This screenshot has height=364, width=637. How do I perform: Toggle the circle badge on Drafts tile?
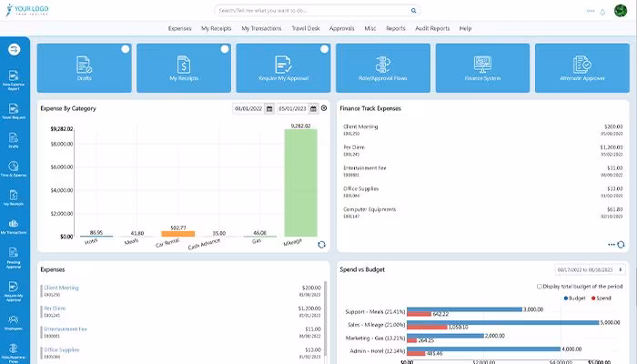pyautogui.click(x=126, y=49)
